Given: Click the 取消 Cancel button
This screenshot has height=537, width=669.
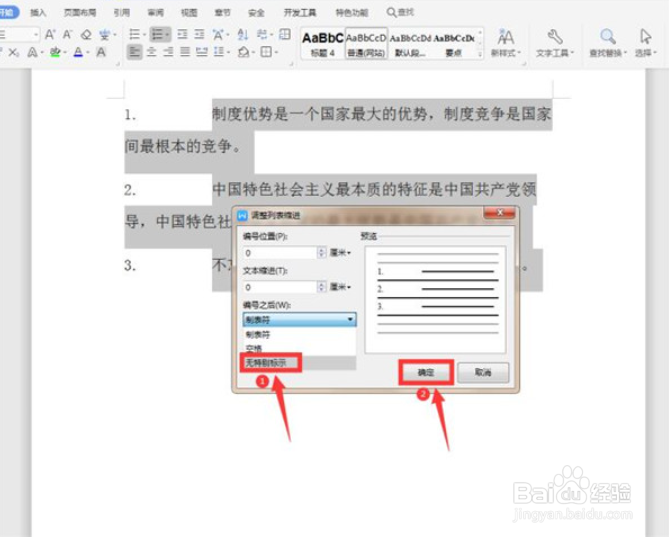Looking at the screenshot, I should [483, 373].
